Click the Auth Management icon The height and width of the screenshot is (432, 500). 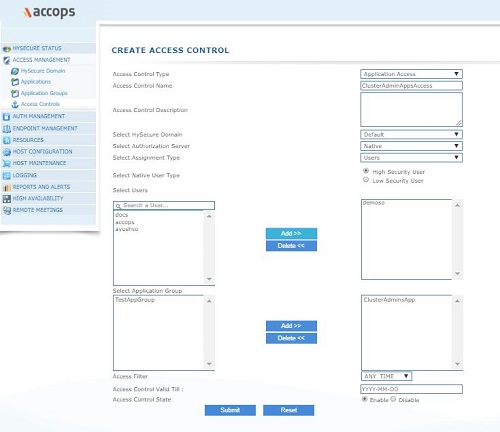coord(6,117)
